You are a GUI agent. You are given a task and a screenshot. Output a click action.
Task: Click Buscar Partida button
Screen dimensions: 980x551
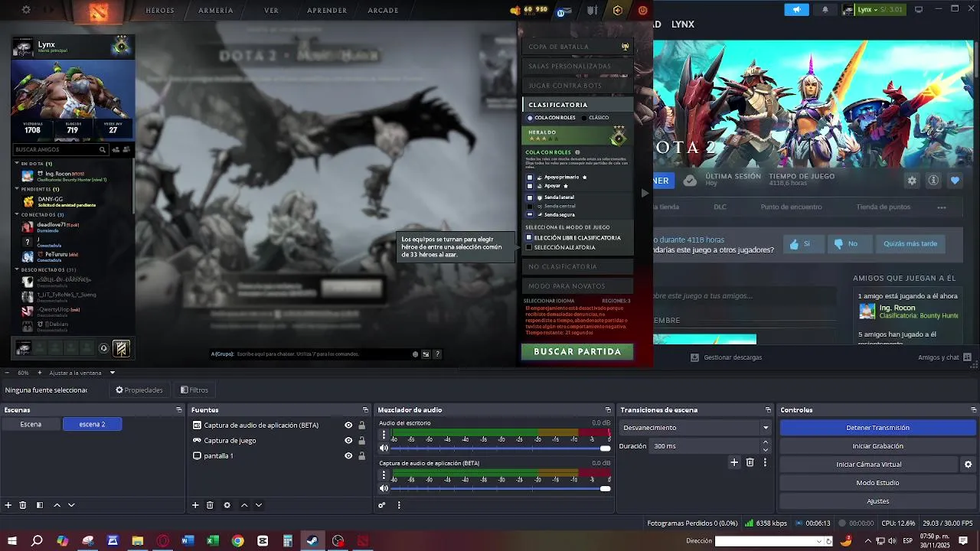[x=577, y=352]
